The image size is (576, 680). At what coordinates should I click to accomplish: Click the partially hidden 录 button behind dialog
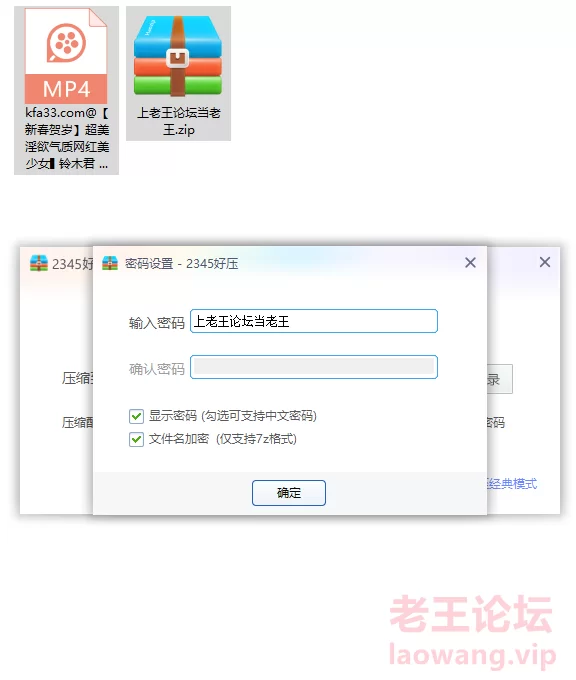pos(499,379)
